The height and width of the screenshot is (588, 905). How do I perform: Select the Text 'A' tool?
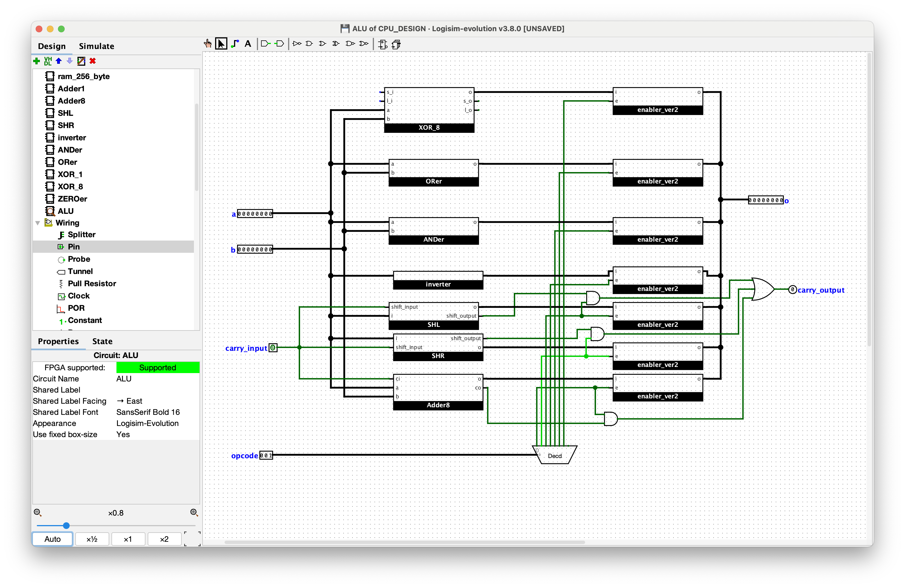point(248,44)
